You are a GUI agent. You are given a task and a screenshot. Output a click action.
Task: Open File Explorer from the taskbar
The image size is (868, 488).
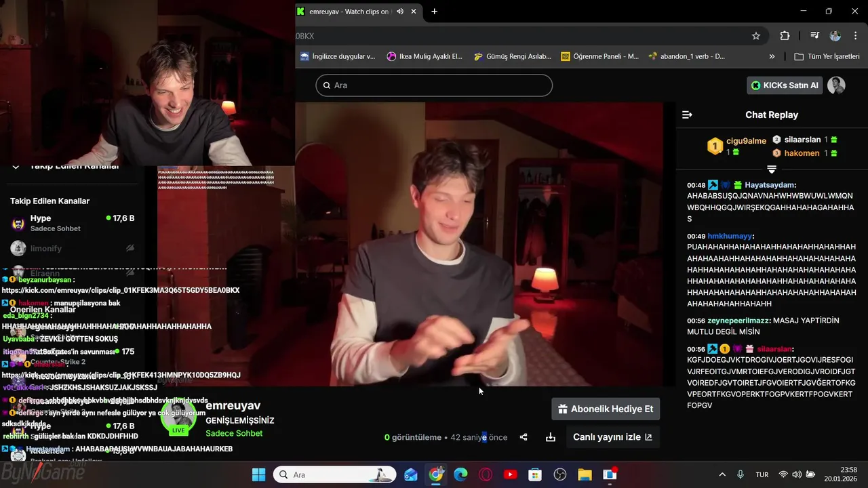tap(585, 474)
